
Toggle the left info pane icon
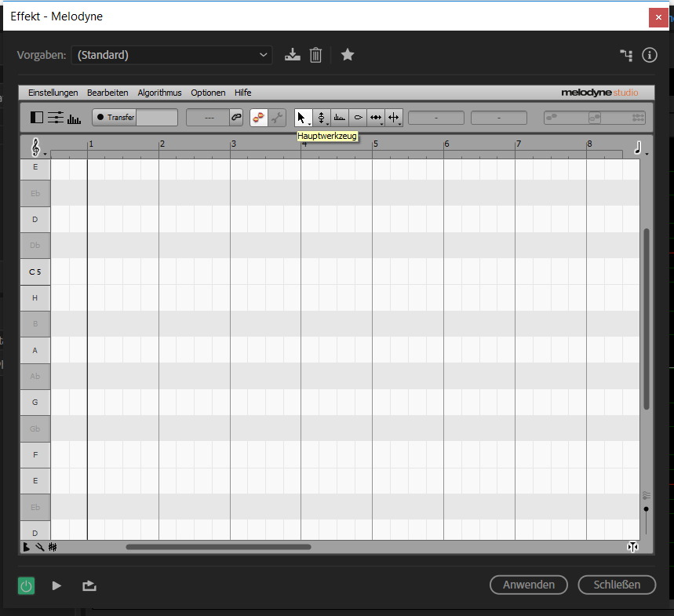point(37,118)
